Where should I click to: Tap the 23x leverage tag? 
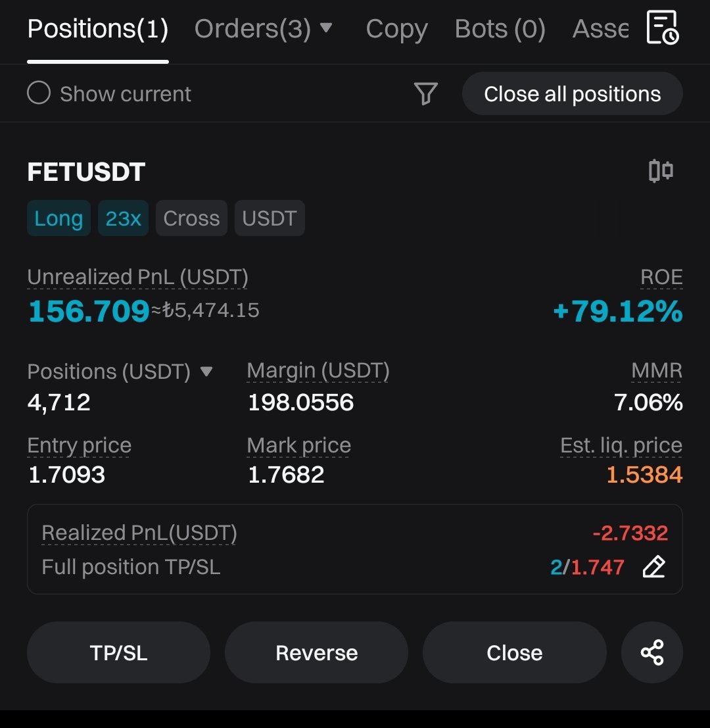pos(123,218)
